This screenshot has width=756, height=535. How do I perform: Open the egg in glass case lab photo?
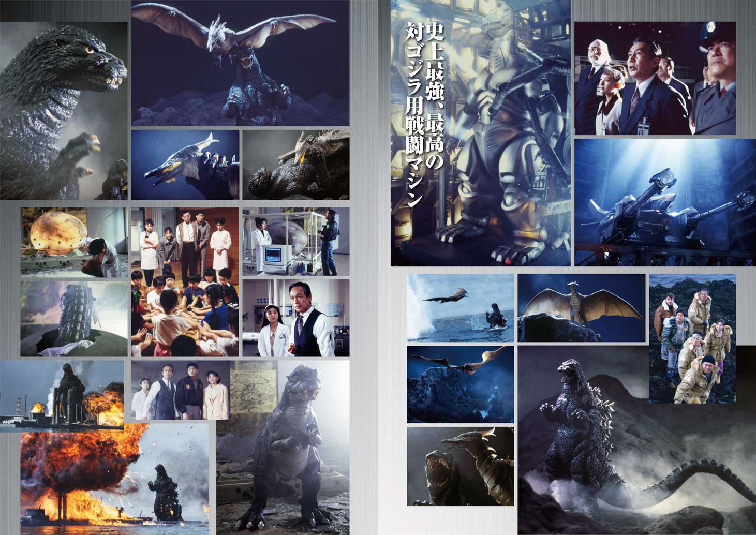pyautogui.click(x=295, y=242)
